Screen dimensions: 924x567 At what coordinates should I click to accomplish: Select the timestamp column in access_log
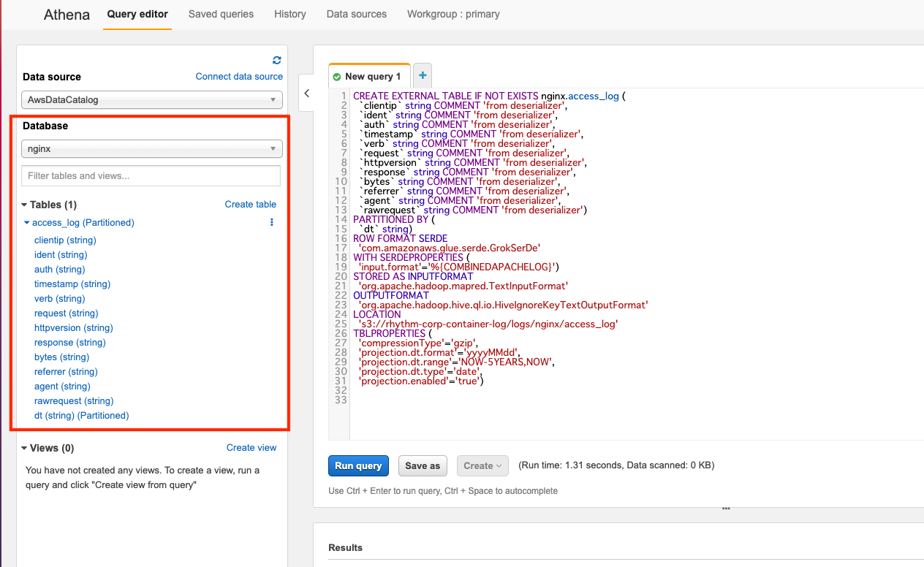tap(72, 283)
